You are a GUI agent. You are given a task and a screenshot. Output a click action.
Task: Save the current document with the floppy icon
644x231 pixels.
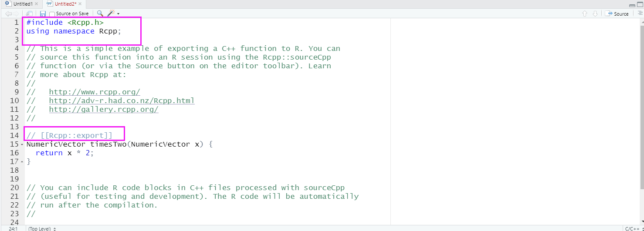pyautogui.click(x=43, y=14)
